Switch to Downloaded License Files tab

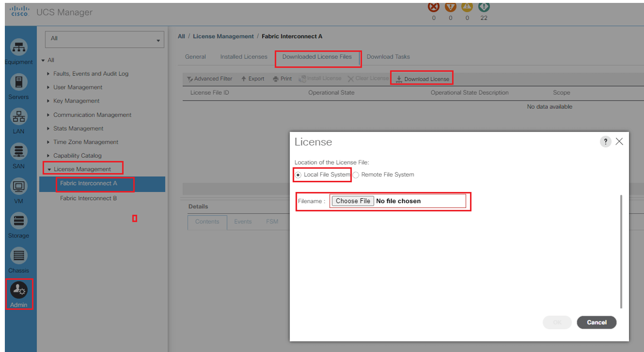pyautogui.click(x=317, y=57)
